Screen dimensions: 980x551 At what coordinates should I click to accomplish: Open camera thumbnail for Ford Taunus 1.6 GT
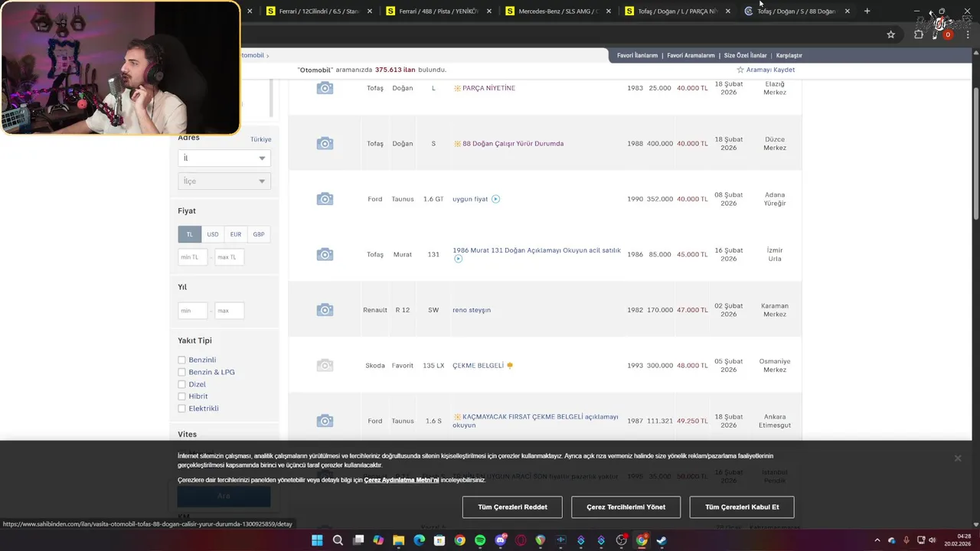pyautogui.click(x=325, y=199)
